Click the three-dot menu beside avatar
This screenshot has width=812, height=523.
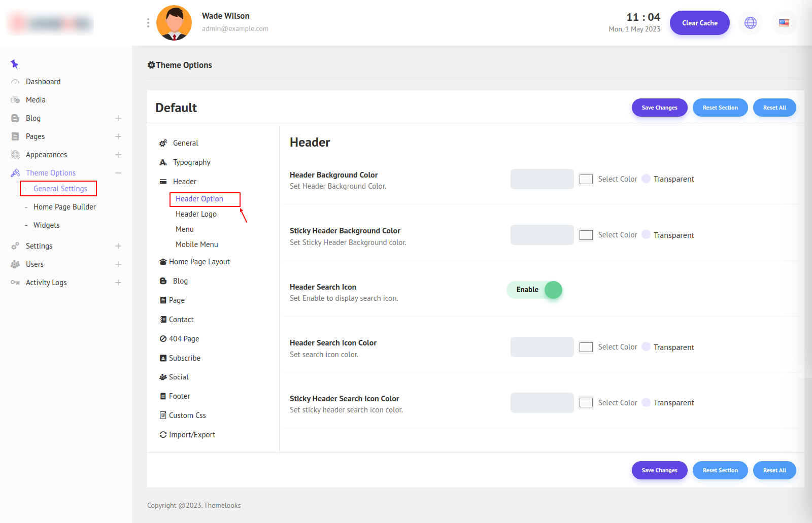(148, 23)
